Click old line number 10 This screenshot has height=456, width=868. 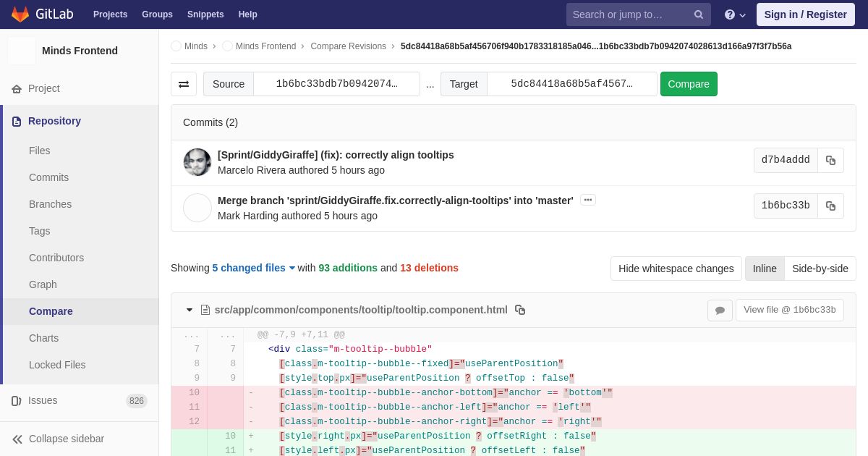(x=194, y=393)
